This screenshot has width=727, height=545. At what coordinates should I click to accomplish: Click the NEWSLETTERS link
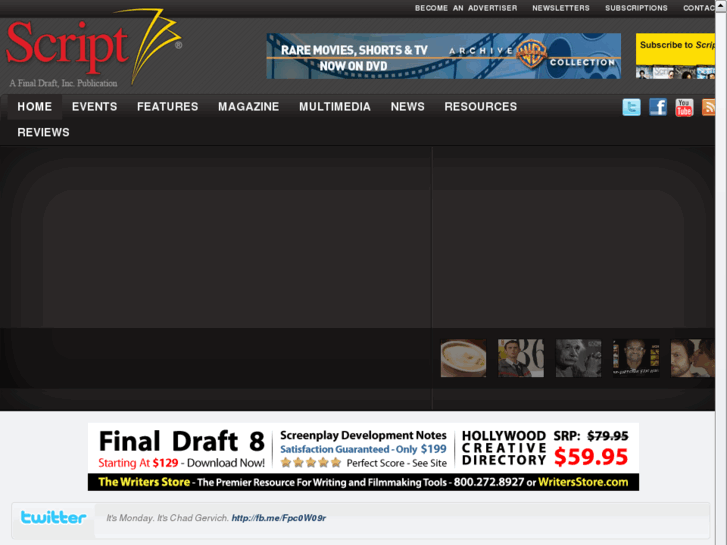(561, 8)
